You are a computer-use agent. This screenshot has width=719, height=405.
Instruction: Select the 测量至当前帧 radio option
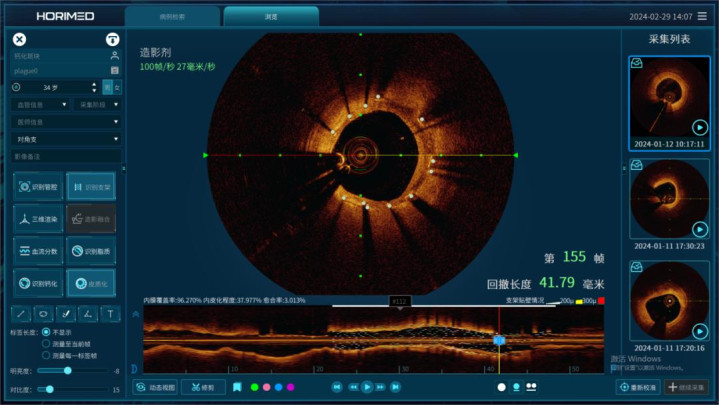pos(46,344)
